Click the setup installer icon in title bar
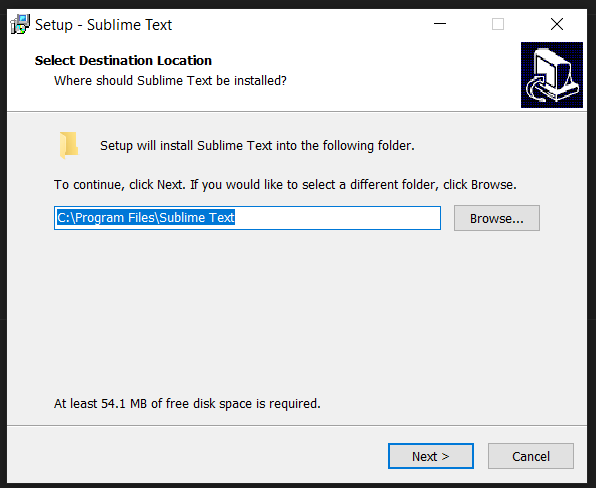The height and width of the screenshot is (488, 596). (20, 24)
